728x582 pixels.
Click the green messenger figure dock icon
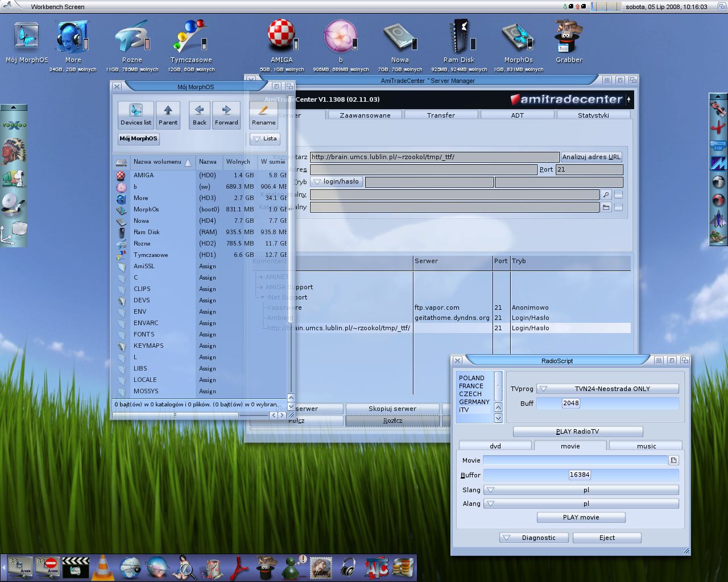coord(294,567)
